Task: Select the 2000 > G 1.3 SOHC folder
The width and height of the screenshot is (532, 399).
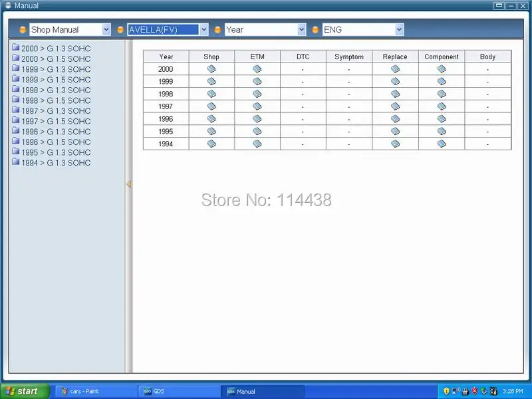Action: (51, 48)
